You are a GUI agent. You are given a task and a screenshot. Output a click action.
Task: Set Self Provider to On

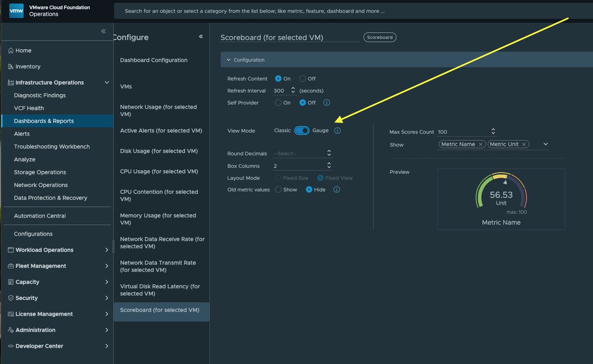[x=278, y=103]
